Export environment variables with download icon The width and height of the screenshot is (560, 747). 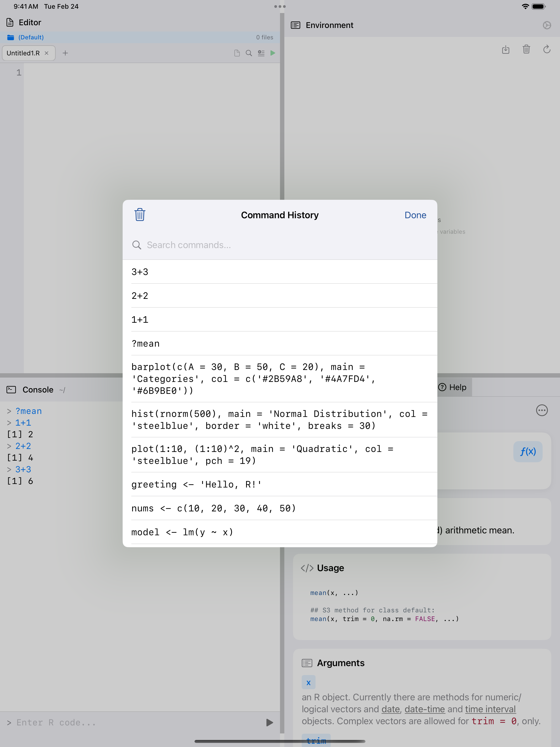click(x=506, y=50)
